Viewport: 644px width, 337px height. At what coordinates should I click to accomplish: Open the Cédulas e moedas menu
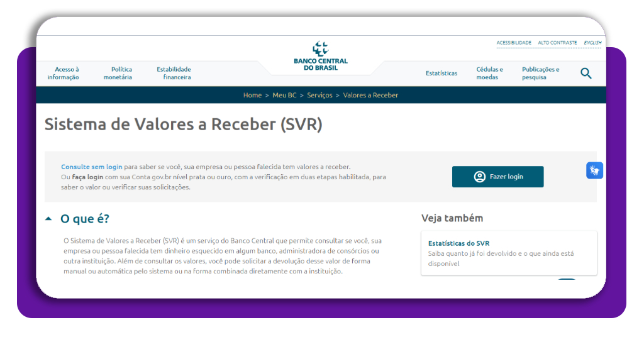click(489, 73)
